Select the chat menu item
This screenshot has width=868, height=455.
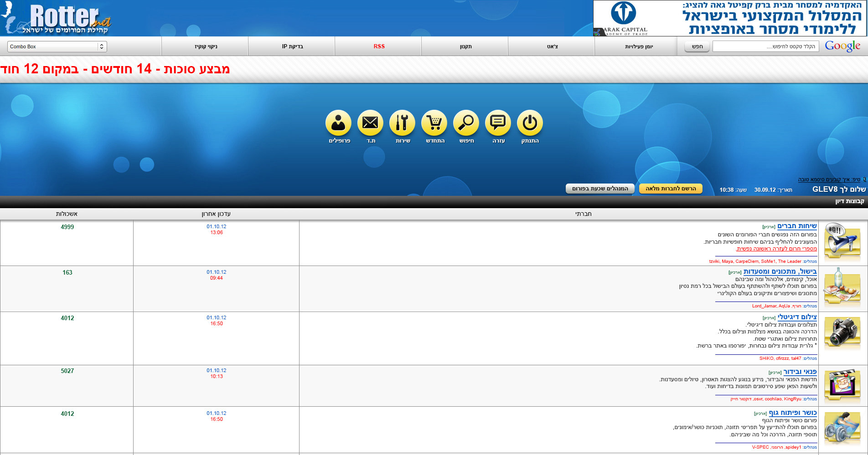pyautogui.click(x=552, y=46)
